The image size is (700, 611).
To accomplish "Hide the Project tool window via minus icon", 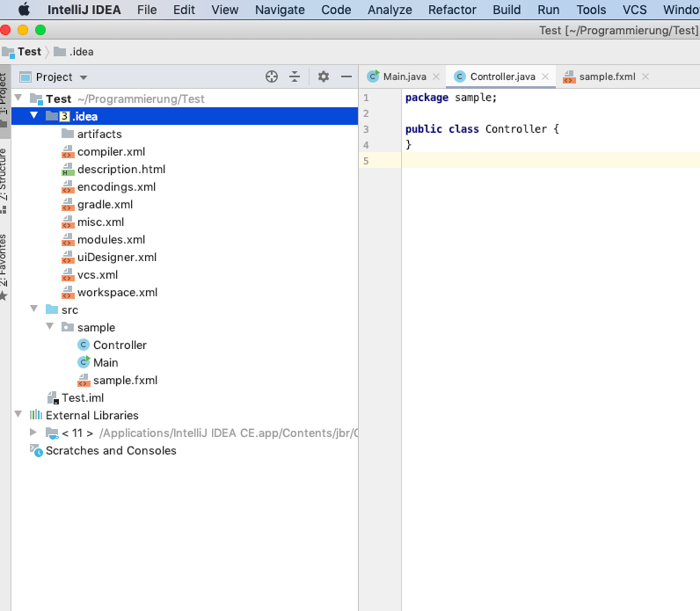I will coord(346,76).
